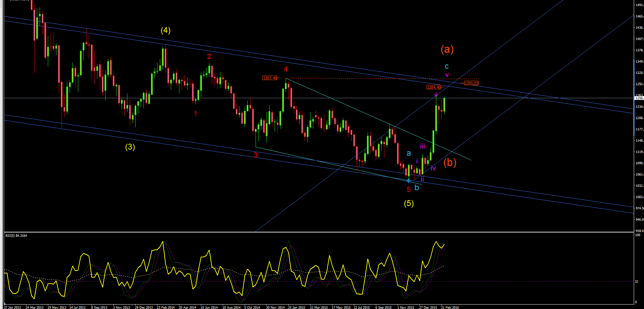Click the 1 Nov 2015 date label
Image resolution: width=644 pixels, height=309 pixels.
point(406,307)
